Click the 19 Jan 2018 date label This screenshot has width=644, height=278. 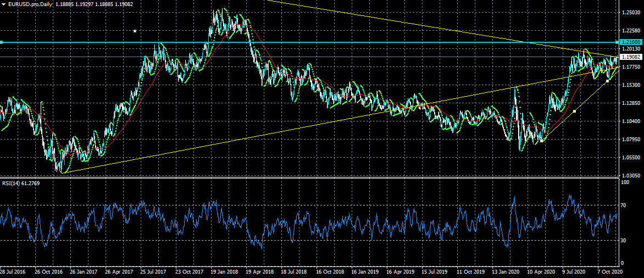[223, 271]
